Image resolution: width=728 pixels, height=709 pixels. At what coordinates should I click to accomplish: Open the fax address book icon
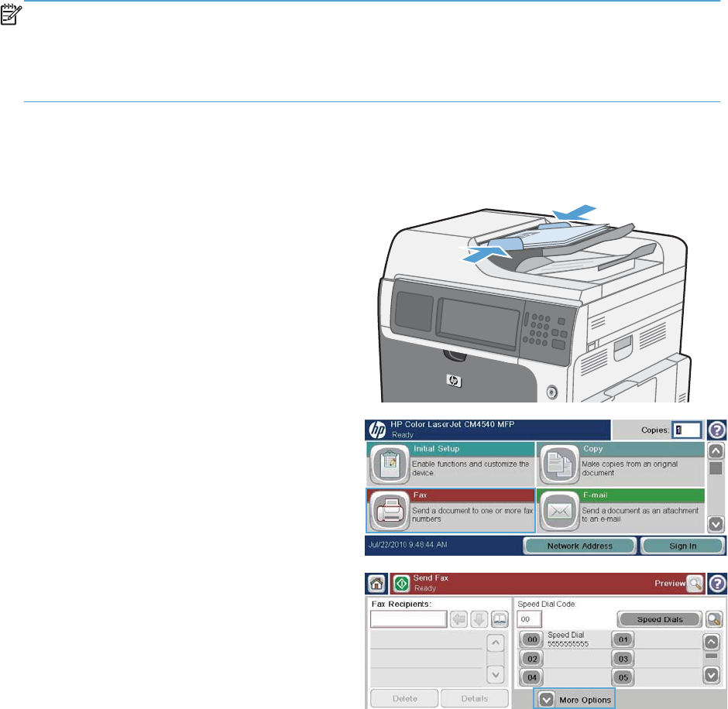pyautogui.click(x=500, y=619)
